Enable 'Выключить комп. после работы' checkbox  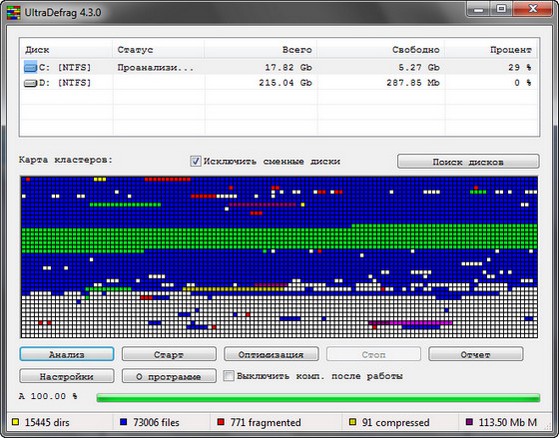click(229, 376)
